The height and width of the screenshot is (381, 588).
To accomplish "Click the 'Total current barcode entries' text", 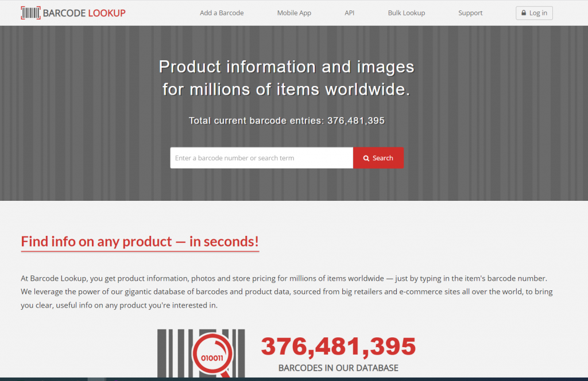I will pos(287,120).
